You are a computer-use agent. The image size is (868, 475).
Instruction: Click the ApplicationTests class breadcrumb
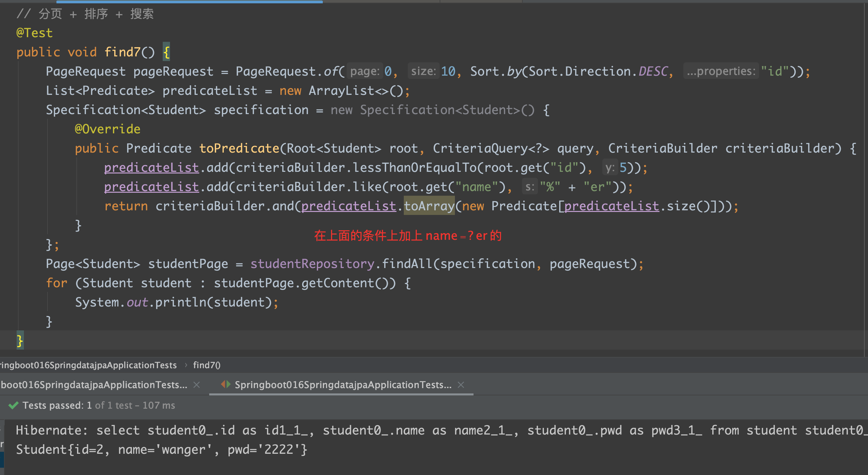88,365
